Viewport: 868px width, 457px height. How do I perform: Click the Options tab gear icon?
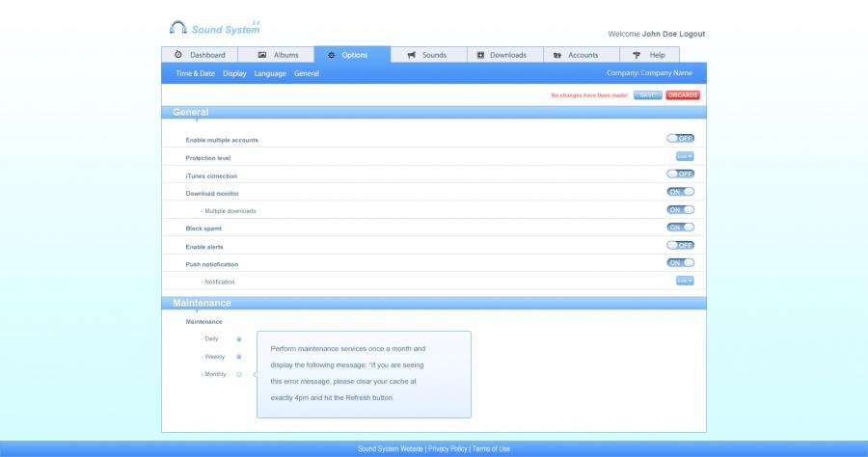332,55
